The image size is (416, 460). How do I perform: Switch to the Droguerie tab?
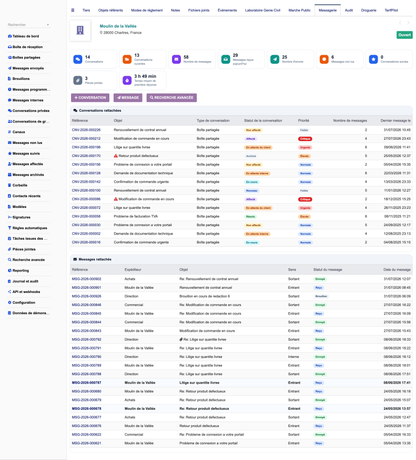tap(369, 10)
